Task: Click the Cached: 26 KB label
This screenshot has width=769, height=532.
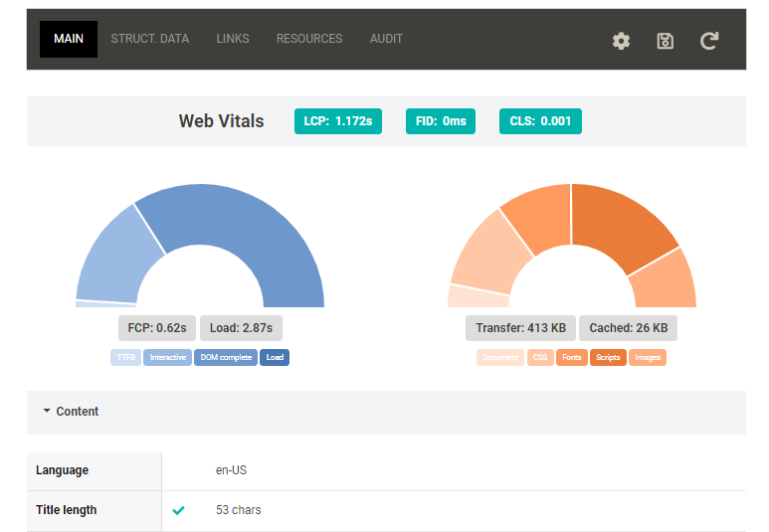Action: click(x=629, y=328)
